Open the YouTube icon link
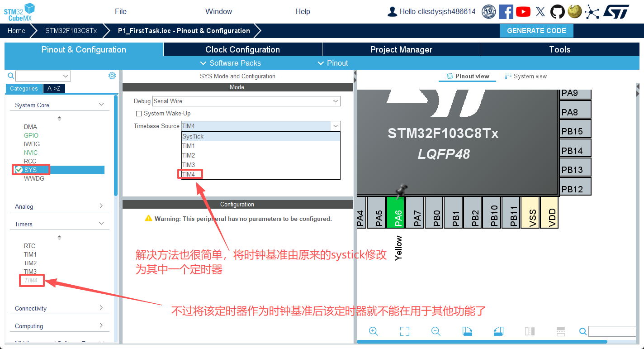Screen dimensions: 644x349 pyautogui.click(x=523, y=12)
